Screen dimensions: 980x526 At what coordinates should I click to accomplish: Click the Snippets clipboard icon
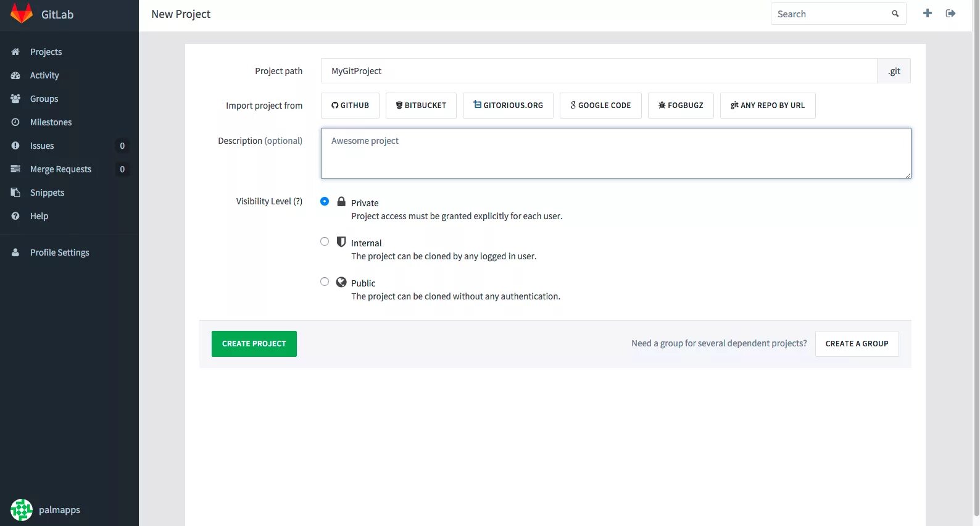click(15, 193)
